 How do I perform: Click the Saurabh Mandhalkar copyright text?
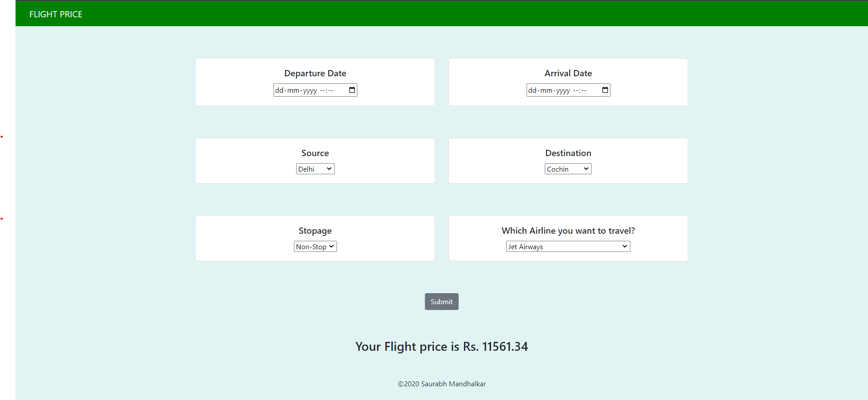tap(441, 384)
